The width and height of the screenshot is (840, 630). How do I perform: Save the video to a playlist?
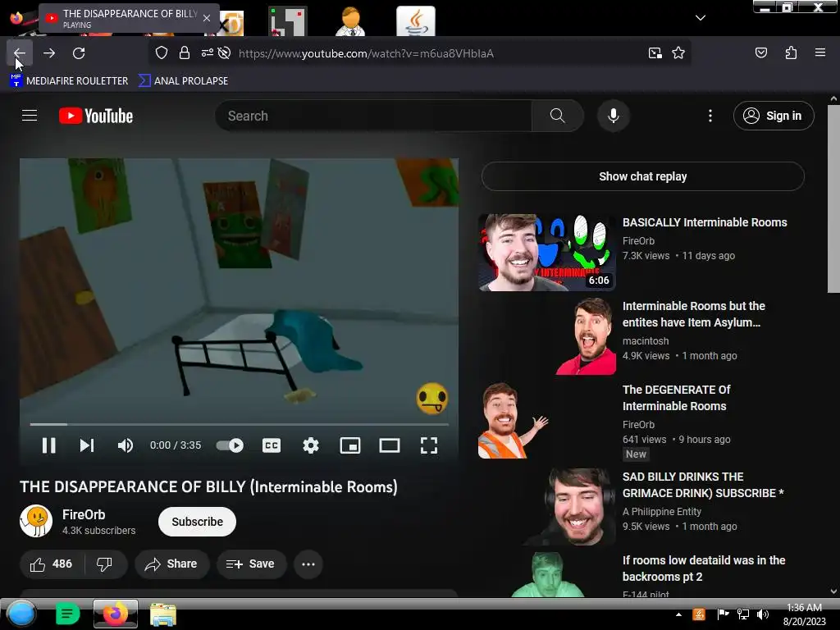click(x=251, y=564)
